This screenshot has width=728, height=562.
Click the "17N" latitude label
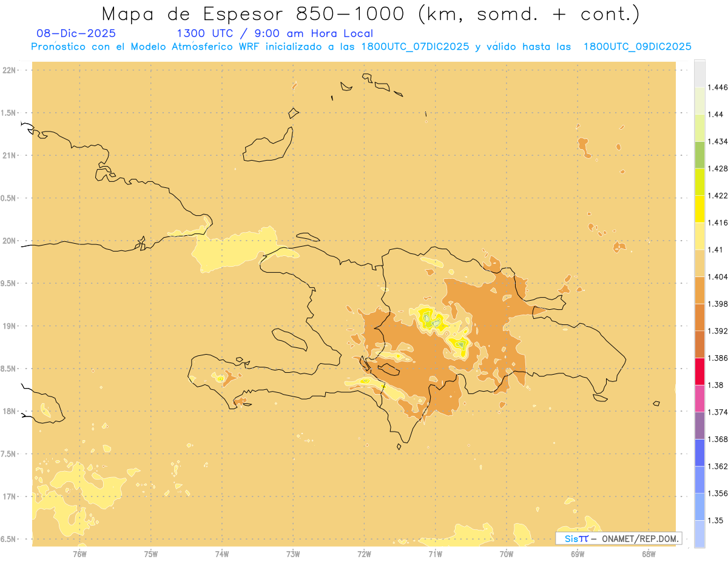pyautogui.click(x=9, y=497)
